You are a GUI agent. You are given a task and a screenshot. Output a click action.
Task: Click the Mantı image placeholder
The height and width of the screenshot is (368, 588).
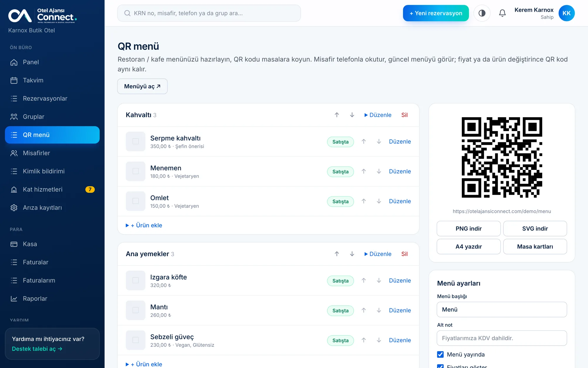(x=136, y=310)
